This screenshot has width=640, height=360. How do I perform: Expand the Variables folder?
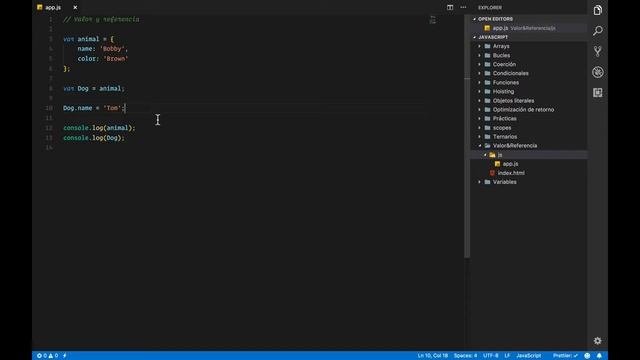click(x=504, y=182)
